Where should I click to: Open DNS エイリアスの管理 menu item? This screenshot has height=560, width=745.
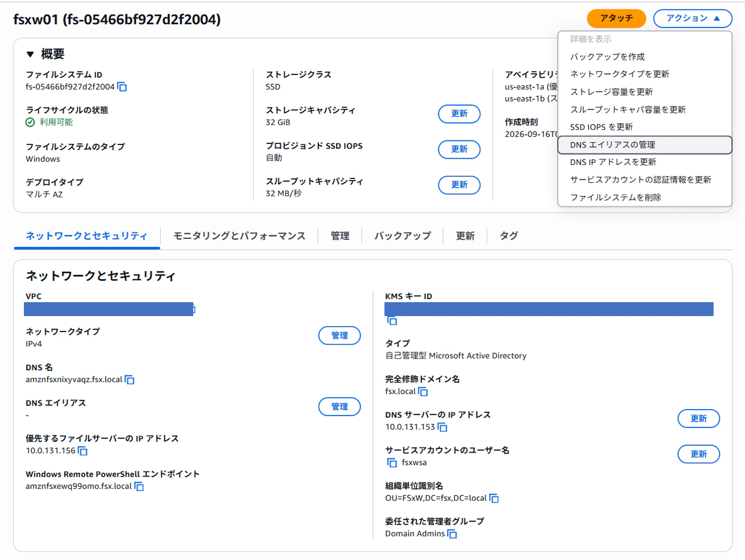pos(645,145)
